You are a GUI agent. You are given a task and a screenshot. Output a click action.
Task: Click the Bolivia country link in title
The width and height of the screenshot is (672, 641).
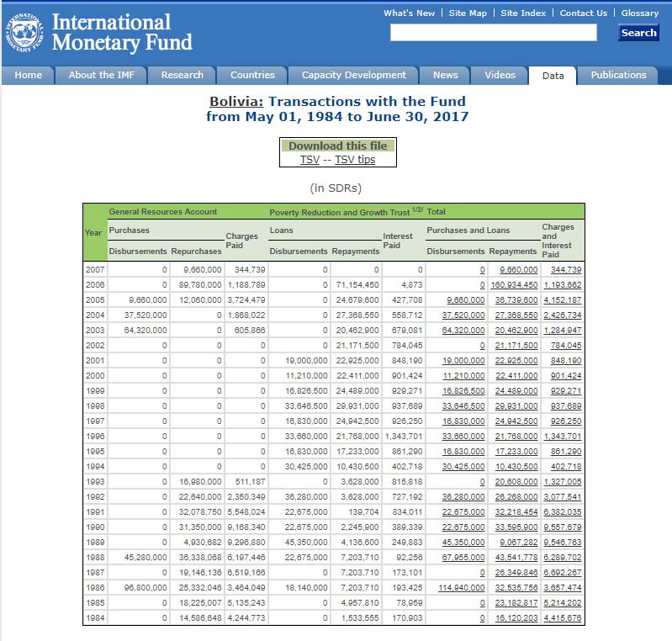click(x=236, y=102)
